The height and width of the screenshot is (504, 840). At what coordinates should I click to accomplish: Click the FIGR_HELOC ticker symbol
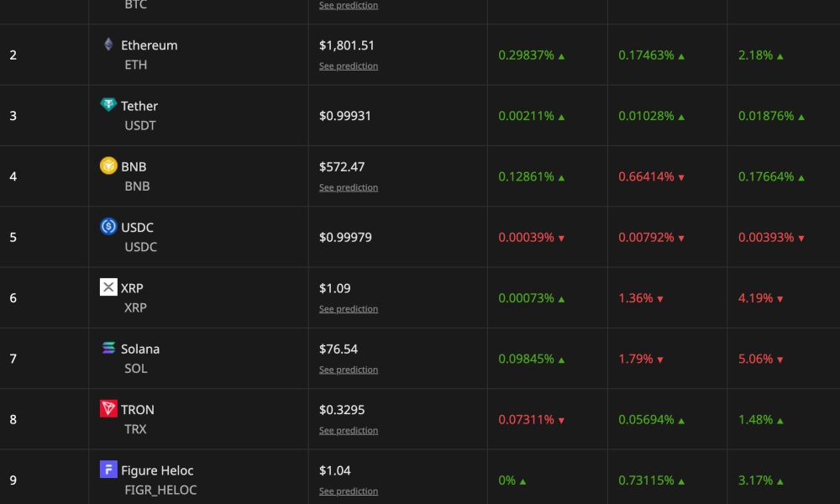[x=160, y=490]
